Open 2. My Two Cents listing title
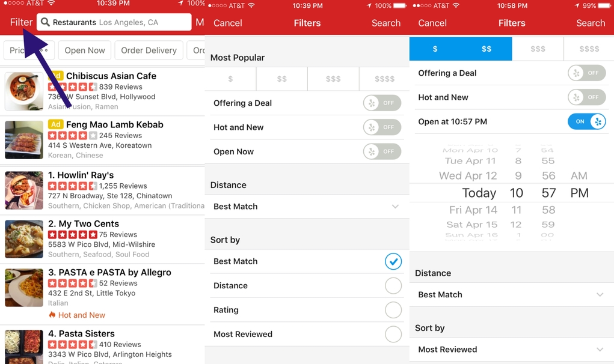 pyautogui.click(x=84, y=223)
